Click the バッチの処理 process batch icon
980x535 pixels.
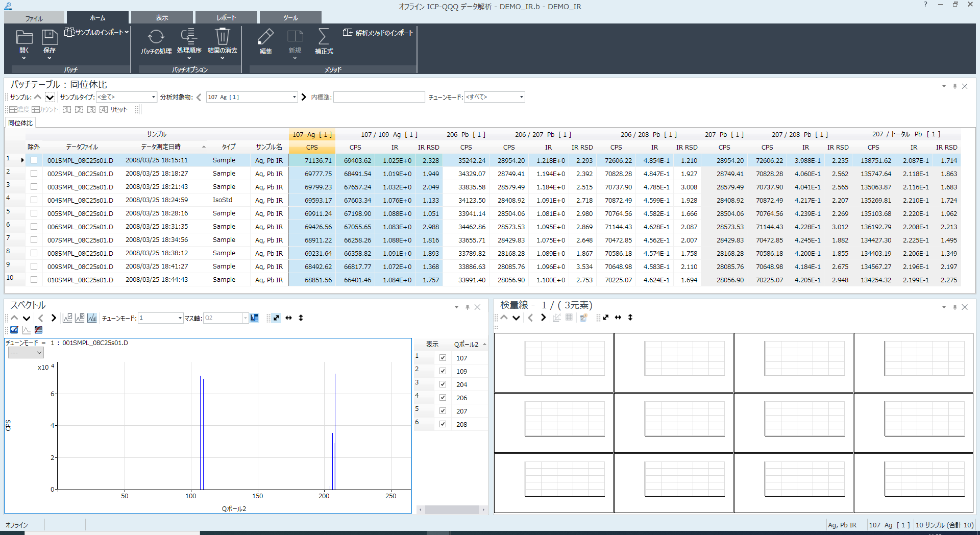point(156,37)
